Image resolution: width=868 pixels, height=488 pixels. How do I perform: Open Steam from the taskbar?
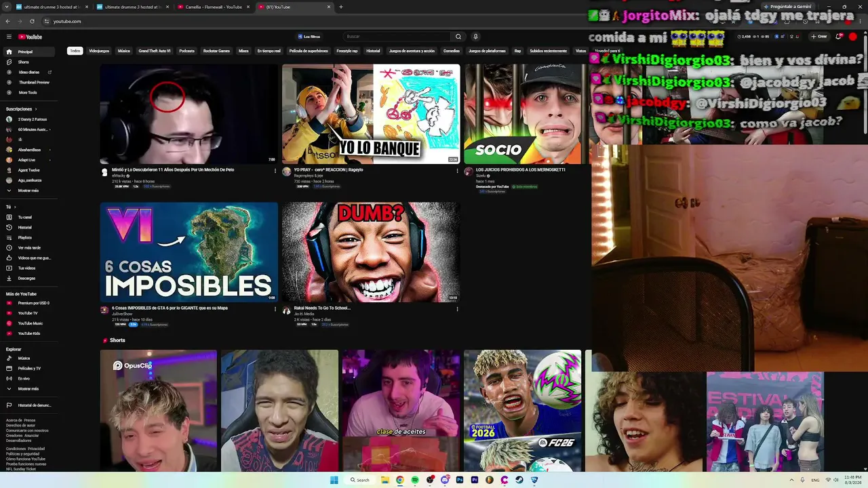[x=519, y=480]
